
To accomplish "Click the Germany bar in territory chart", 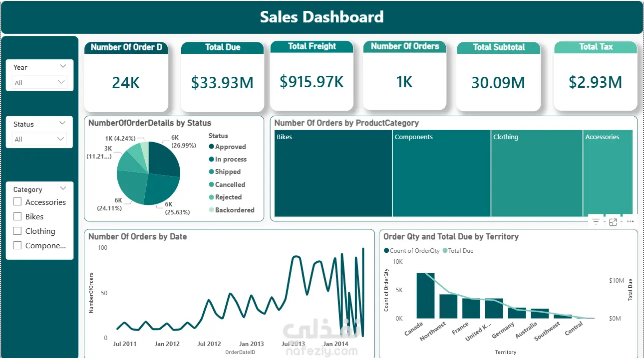I will tap(517, 313).
